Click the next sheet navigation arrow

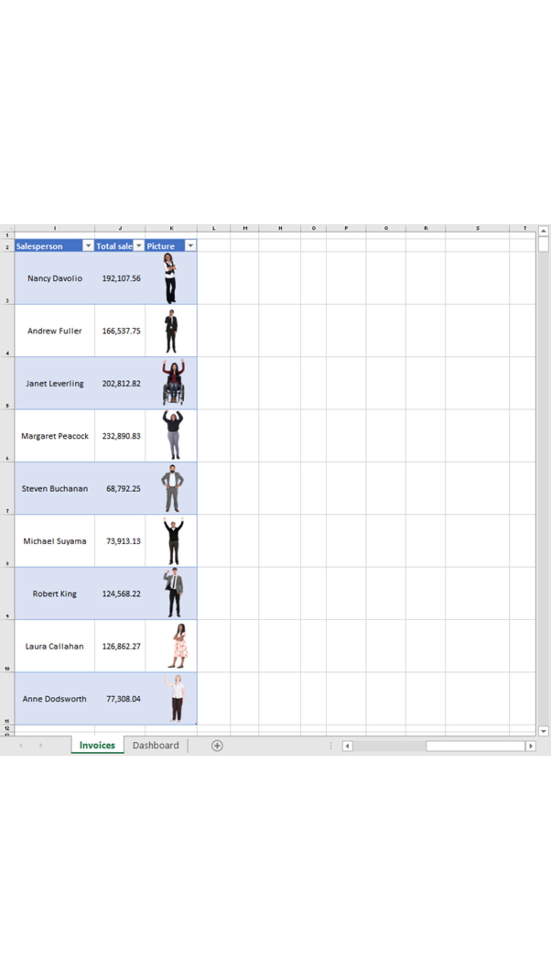point(41,746)
